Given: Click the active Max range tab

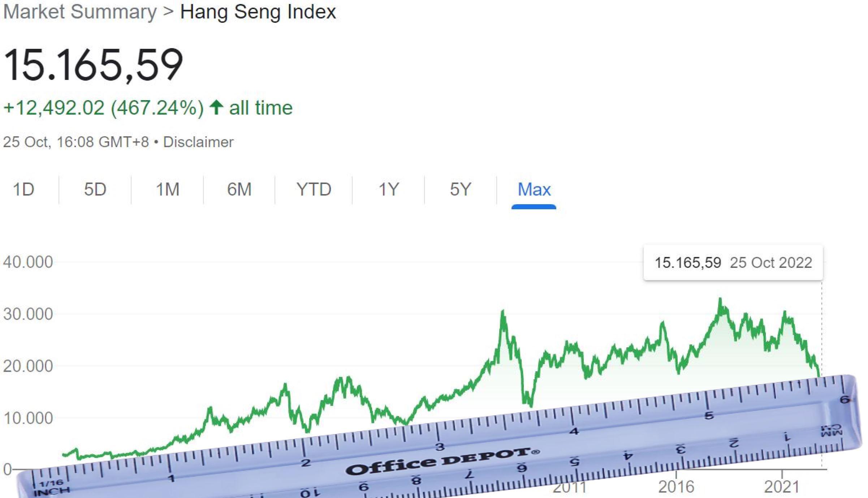Looking at the screenshot, I should 534,189.
